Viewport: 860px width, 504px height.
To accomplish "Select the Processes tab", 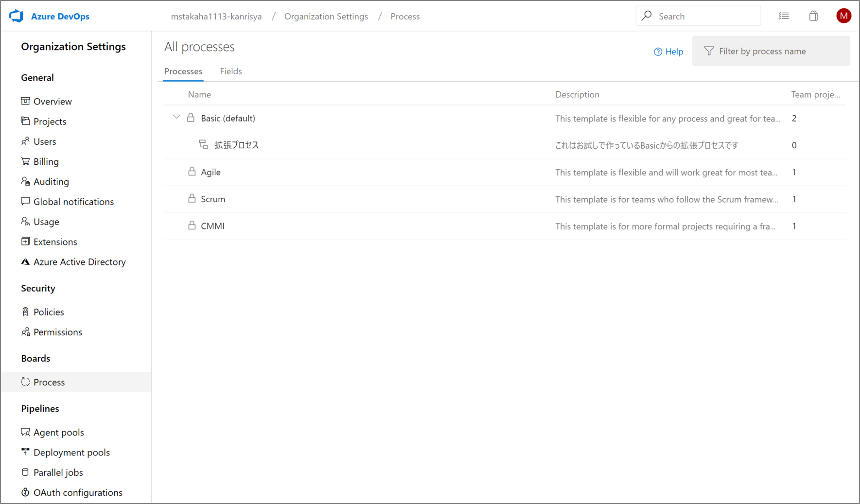I will [183, 71].
